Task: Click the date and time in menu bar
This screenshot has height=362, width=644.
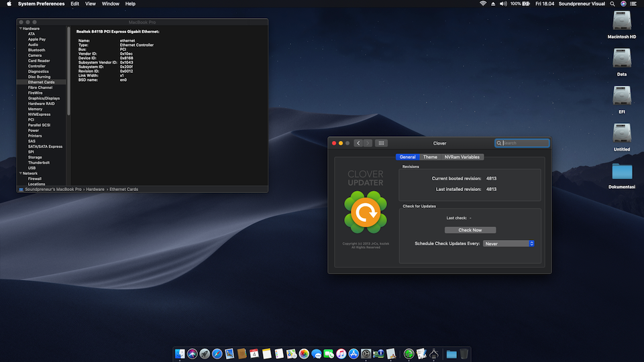Action: click(545, 4)
